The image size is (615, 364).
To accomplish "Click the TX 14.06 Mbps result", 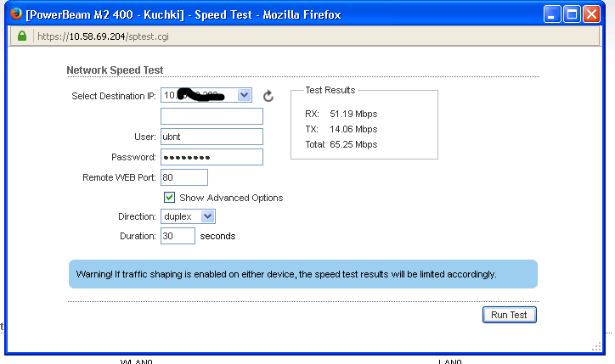I will click(x=341, y=129).
